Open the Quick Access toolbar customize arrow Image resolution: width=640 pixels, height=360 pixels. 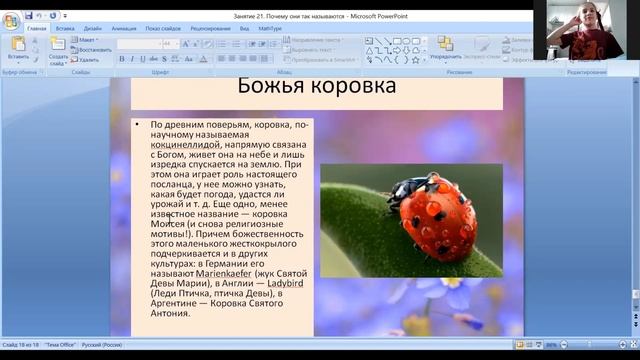pos(65,16)
